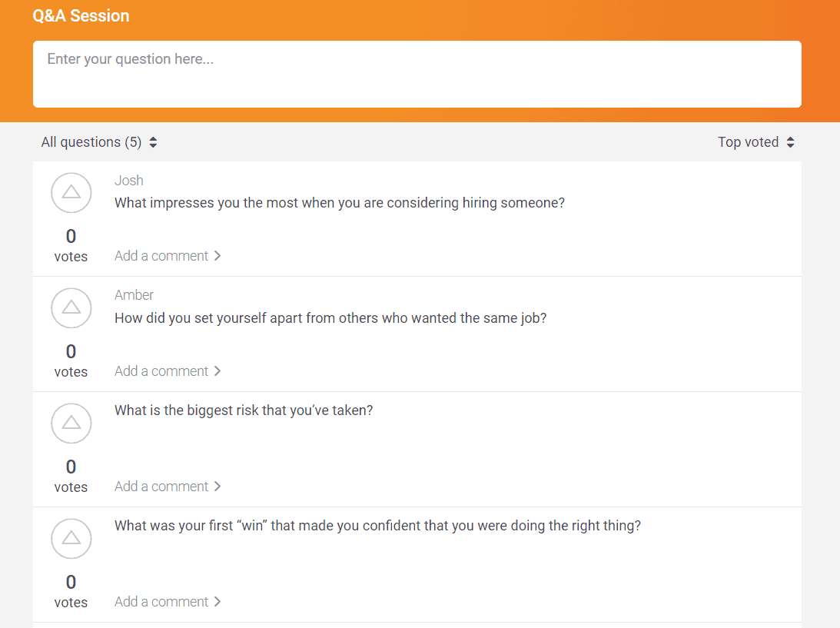Upvote Josh's question about hiring impressions

point(71,193)
